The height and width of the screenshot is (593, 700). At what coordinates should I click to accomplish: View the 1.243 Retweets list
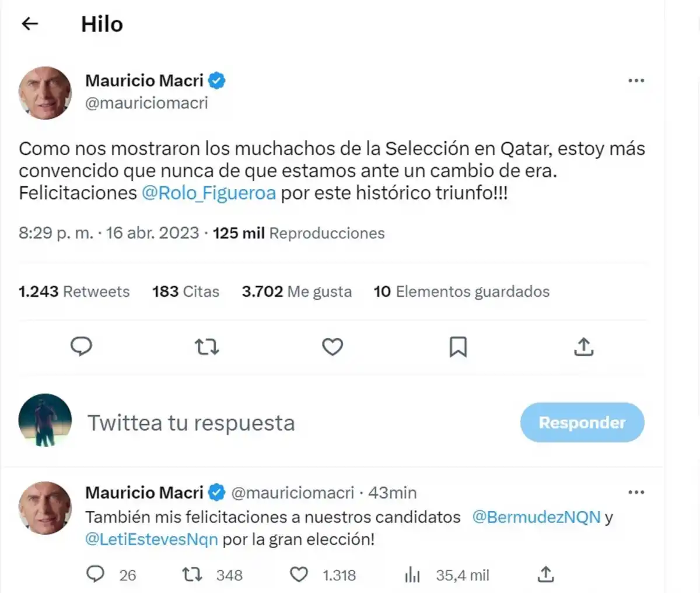click(x=74, y=292)
